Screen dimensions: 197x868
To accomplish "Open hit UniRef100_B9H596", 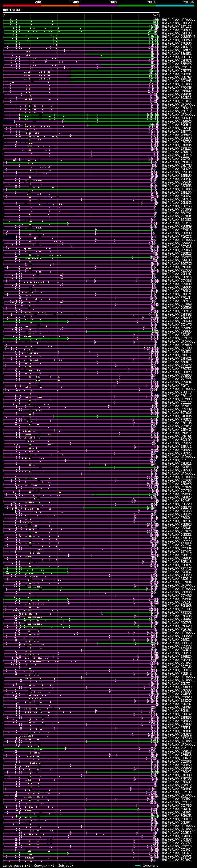I will (x=177, y=30).
